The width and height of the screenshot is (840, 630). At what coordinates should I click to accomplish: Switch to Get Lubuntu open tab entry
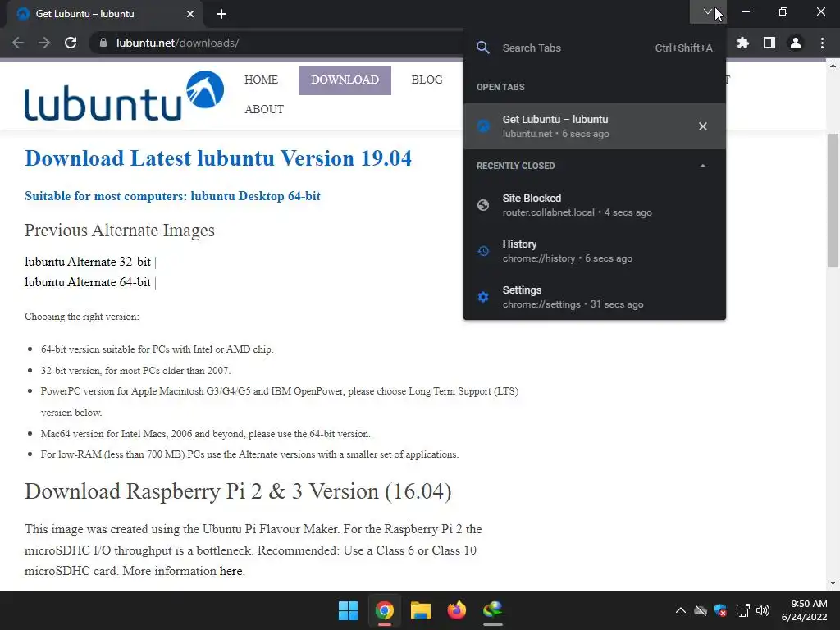pos(595,126)
